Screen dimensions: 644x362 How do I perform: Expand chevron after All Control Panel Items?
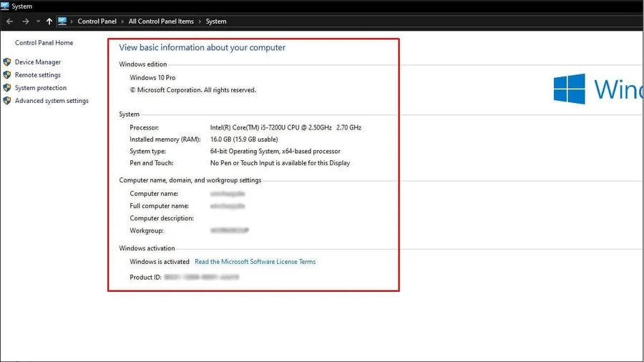tap(200, 21)
